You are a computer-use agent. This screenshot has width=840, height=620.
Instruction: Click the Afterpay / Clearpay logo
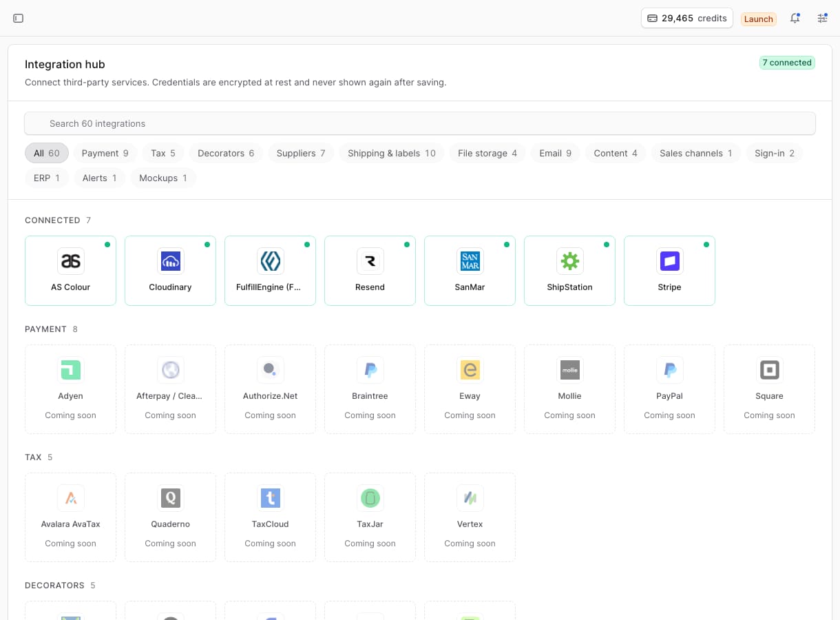click(x=171, y=370)
